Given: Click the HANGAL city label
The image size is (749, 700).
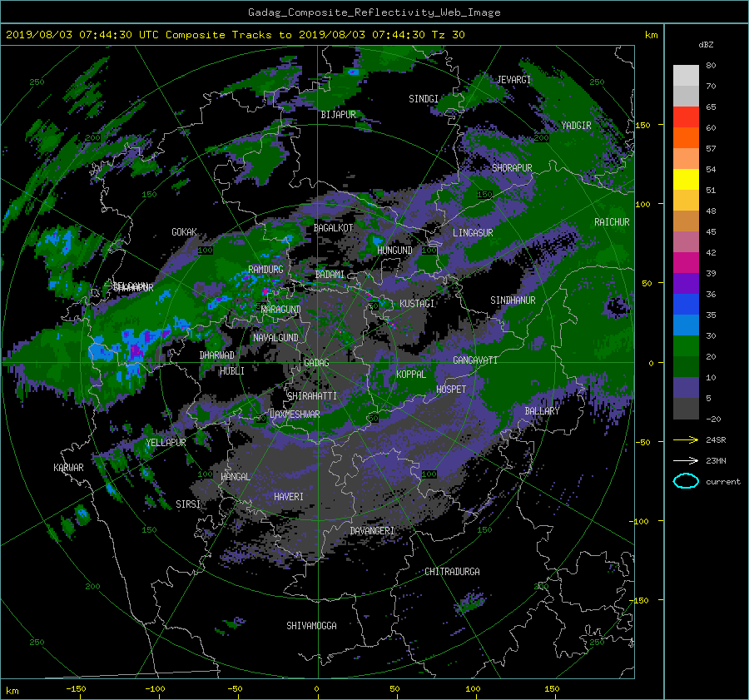Looking at the screenshot, I should tap(236, 477).
